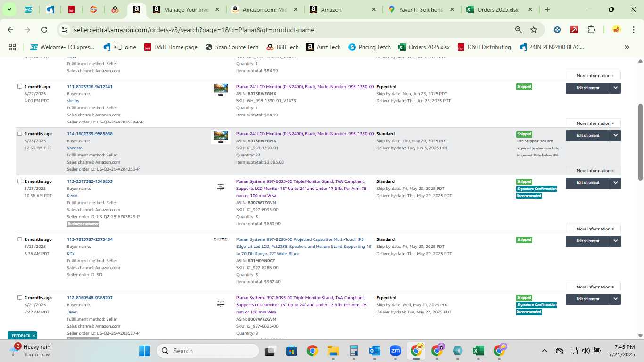
Task: Open Microsoft Store from the taskbar
Action: [x=291, y=351]
